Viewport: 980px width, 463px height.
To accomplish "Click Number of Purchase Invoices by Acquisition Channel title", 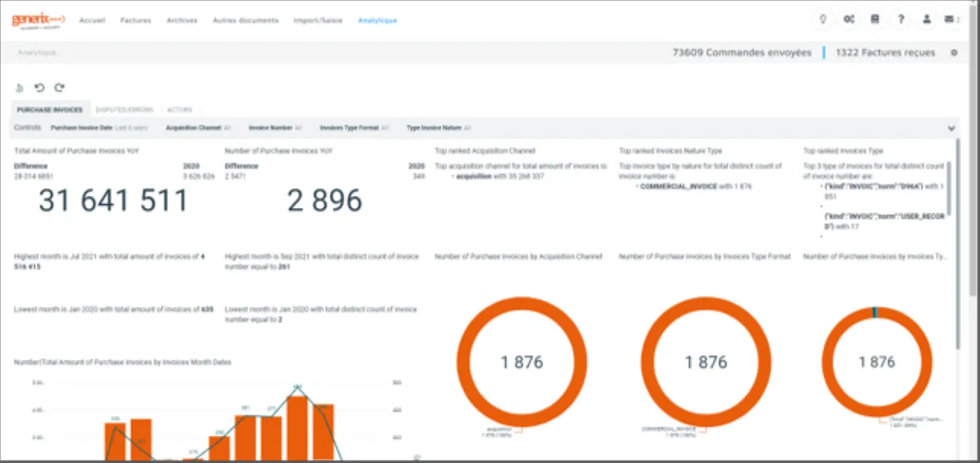I will [x=519, y=256].
